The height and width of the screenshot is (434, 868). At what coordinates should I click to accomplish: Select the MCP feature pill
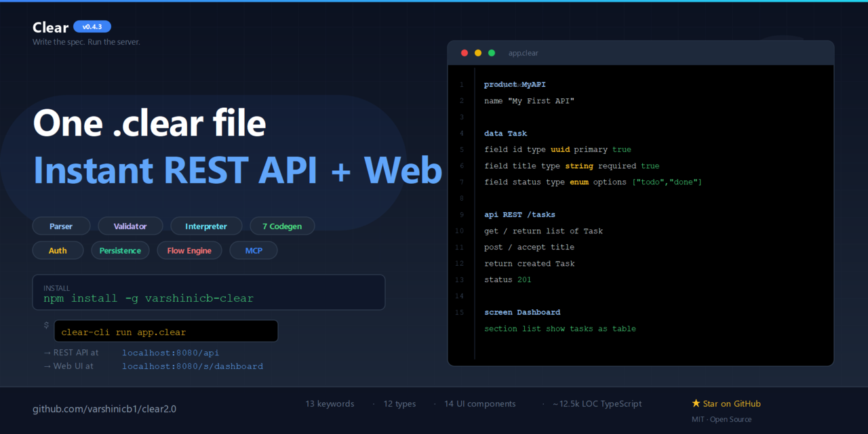[254, 250]
